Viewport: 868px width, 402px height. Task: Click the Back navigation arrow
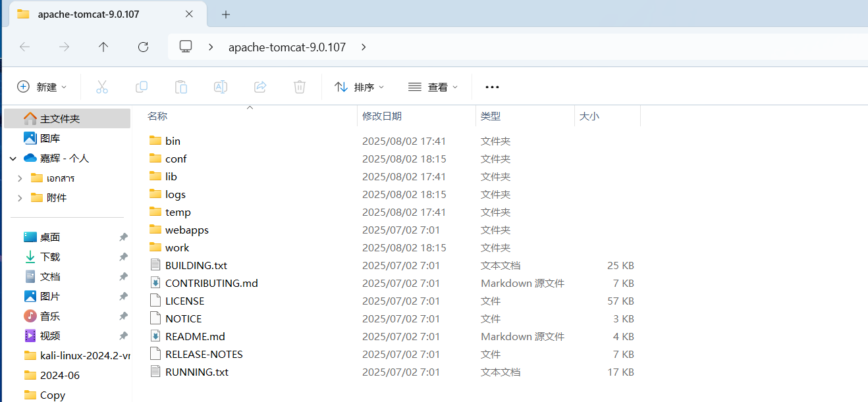point(24,47)
